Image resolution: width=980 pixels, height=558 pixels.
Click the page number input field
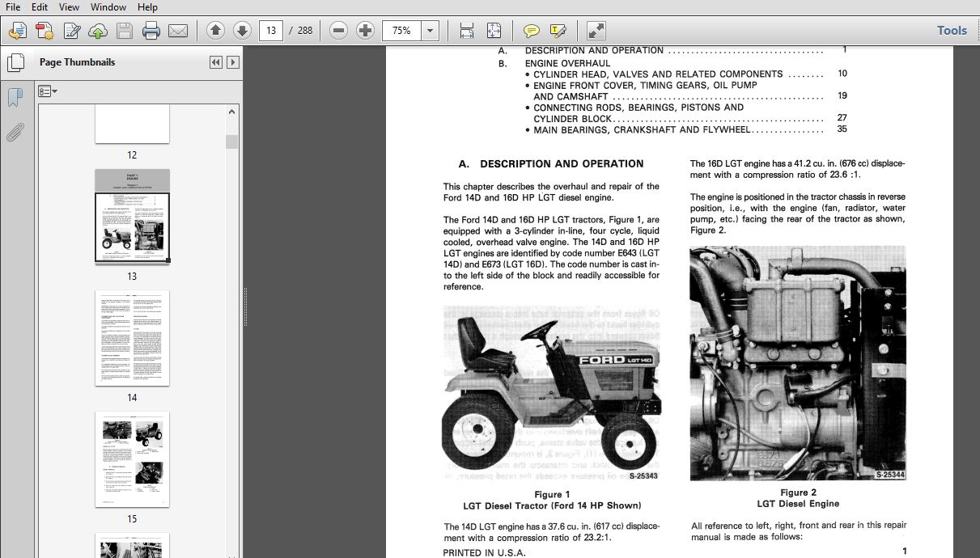click(x=271, y=31)
